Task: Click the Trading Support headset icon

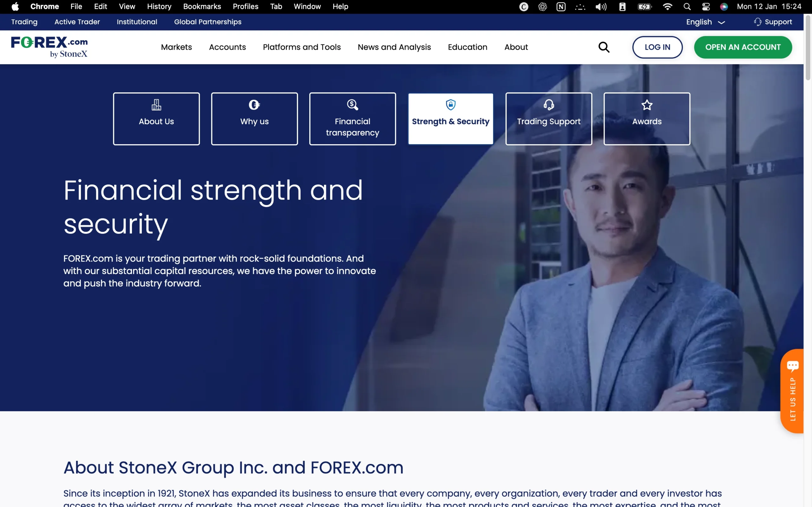Action: click(x=548, y=105)
